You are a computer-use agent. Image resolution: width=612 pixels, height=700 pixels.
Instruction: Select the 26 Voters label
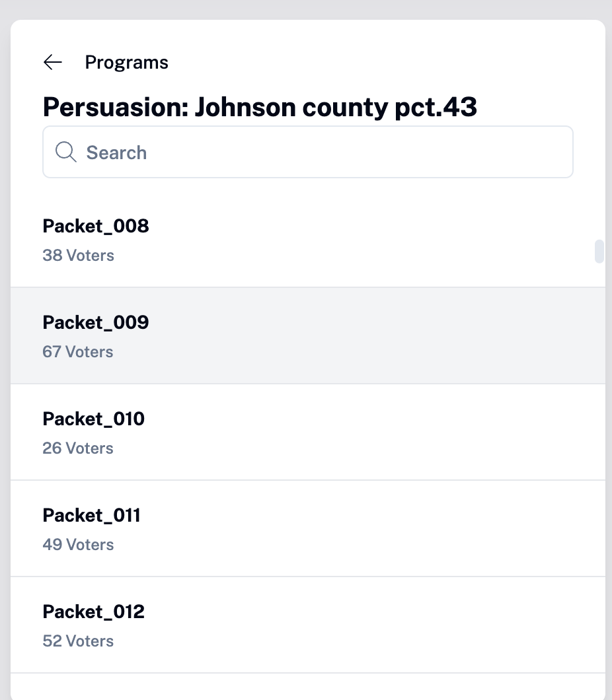pos(78,448)
